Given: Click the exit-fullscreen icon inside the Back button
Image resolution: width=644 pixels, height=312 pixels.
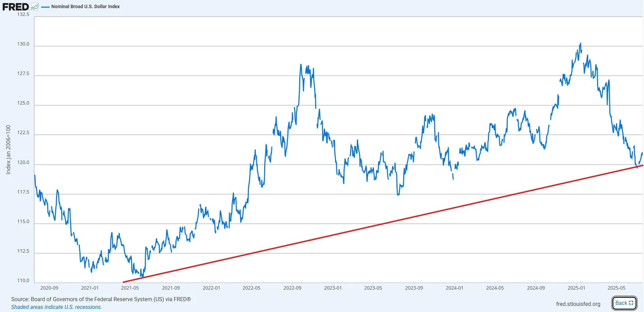Looking at the screenshot, I should pyautogui.click(x=632, y=302).
